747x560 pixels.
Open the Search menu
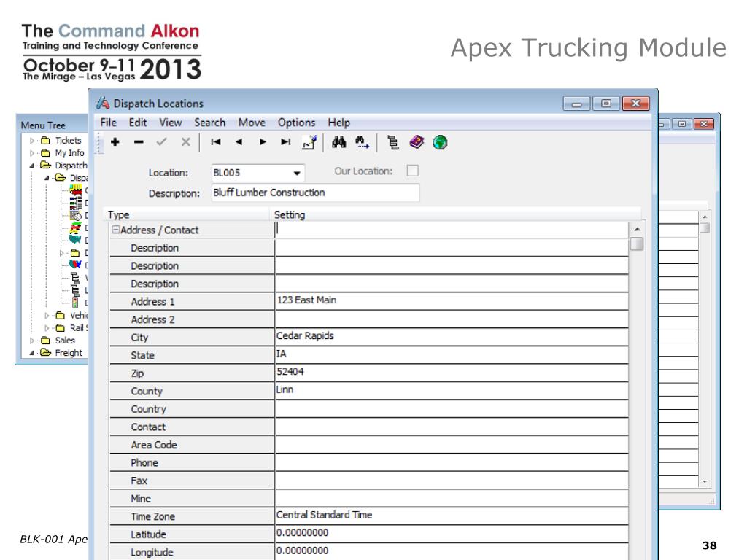209,122
